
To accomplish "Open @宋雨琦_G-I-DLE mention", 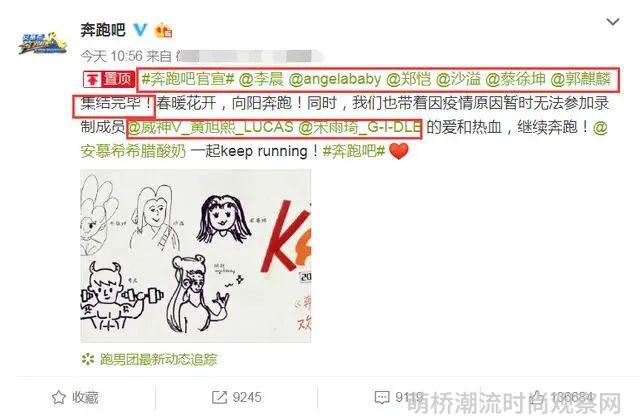I will pos(359,127).
